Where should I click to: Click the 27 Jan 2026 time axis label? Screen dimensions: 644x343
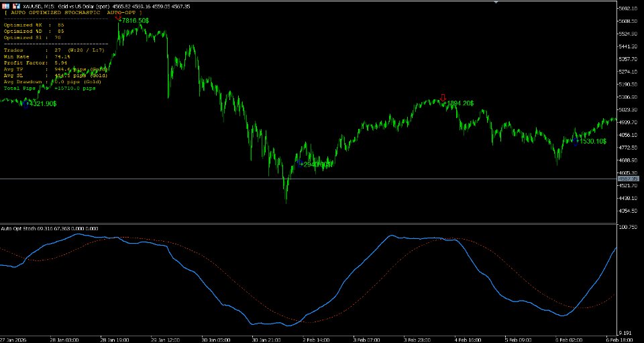pyautogui.click(x=12, y=340)
